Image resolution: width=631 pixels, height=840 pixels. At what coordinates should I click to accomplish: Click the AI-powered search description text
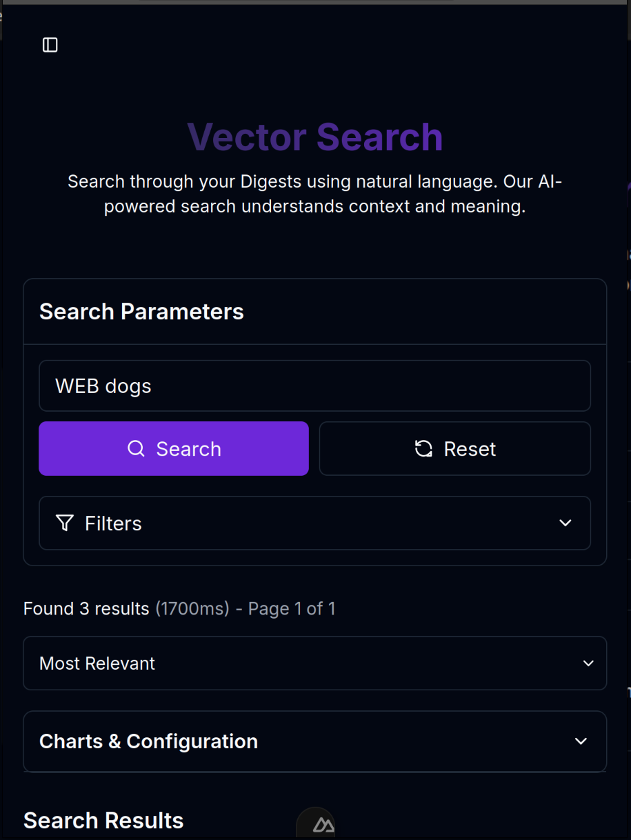pos(315,194)
